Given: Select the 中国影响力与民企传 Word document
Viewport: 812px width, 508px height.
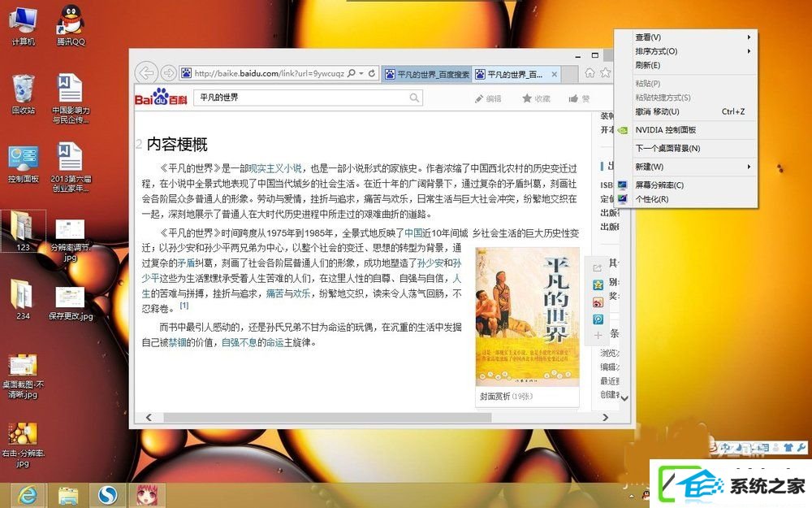Looking at the screenshot, I should (71, 98).
